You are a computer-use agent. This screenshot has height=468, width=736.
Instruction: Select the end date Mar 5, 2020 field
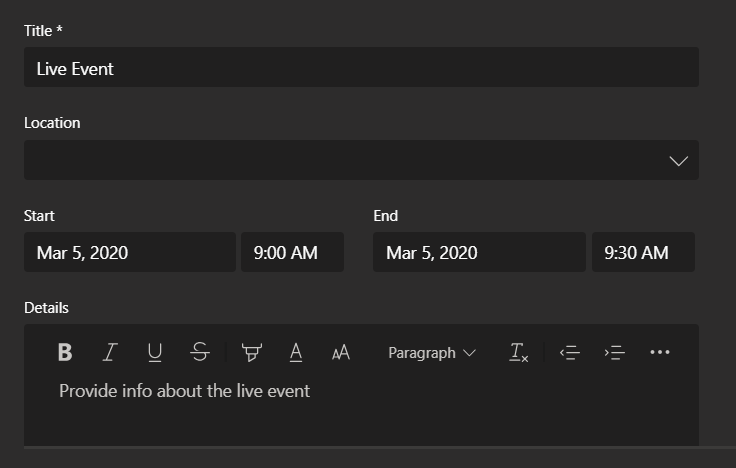point(479,252)
